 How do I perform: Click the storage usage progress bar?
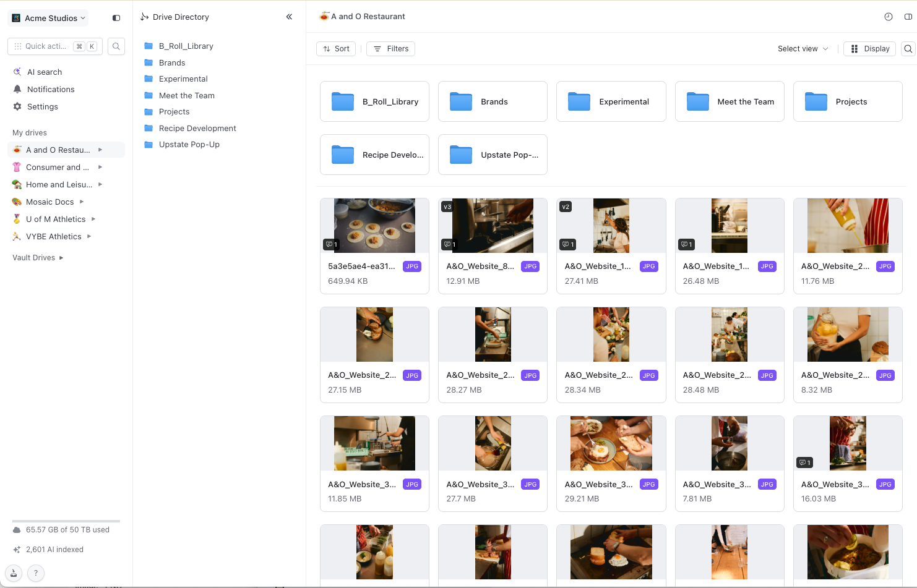pos(66,521)
